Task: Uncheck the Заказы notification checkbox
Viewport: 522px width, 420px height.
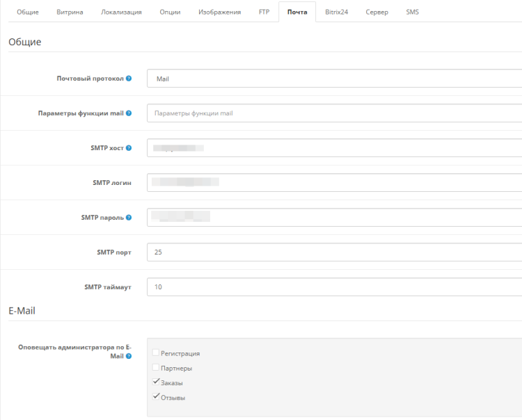Action: [x=156, y=382]
